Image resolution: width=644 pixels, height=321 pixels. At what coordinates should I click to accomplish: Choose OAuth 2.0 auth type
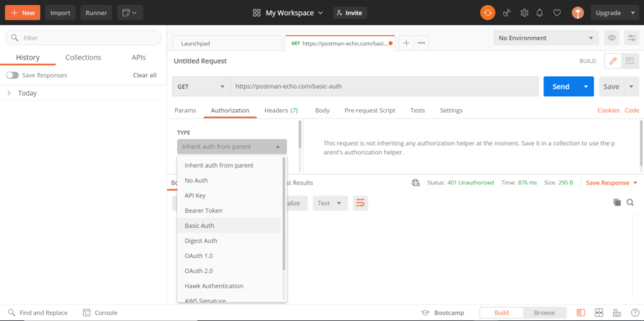click(229, 271)
